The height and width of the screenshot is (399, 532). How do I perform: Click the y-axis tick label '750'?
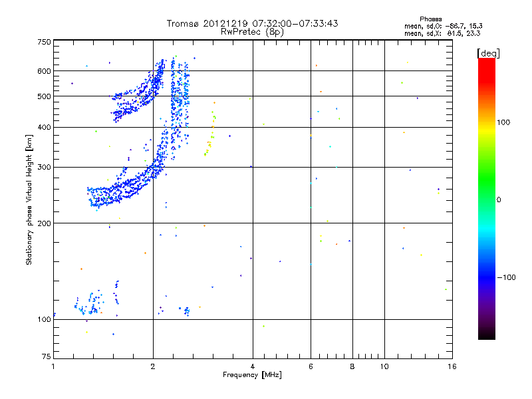click(44, 42)
